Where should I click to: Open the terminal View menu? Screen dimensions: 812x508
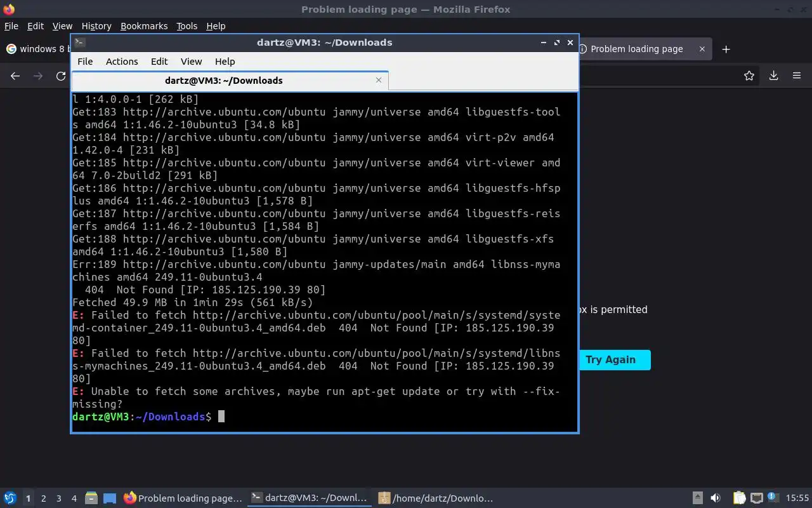pyautogui.click(x=191, y=62)
